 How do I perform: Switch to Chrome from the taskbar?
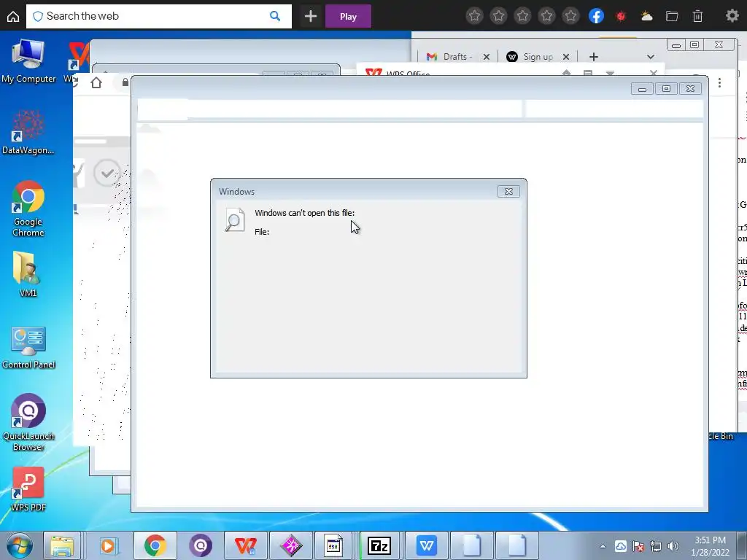(155, 545)
